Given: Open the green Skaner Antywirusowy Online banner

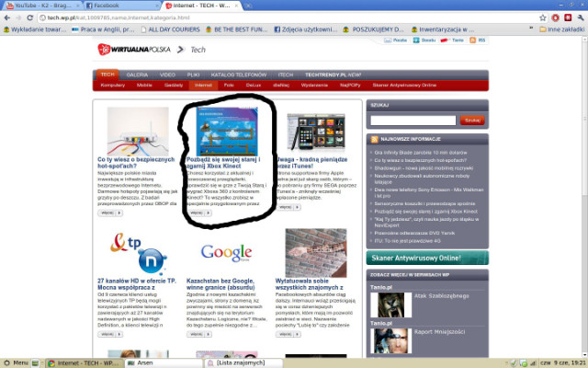Looking at the screenshot, I should coord(427,258).
